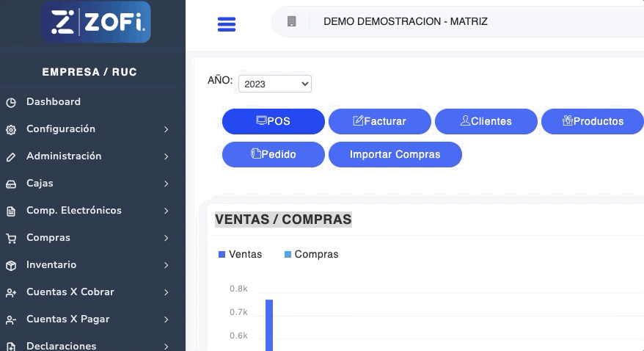Expand the Cuentas X Cobrar chevron
Viewport: 644px width, 351px height.
[167, 292]
